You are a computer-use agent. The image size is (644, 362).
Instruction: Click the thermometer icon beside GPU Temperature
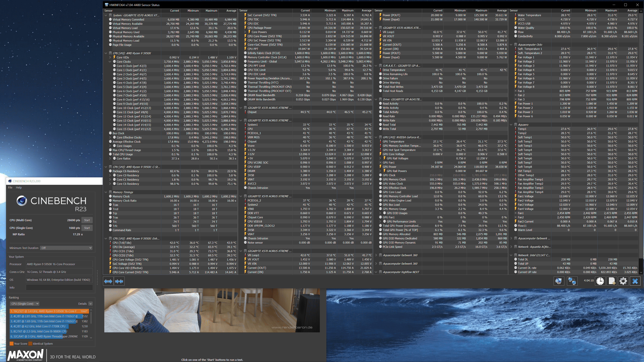pyautogui.click(x=380, y=141)
